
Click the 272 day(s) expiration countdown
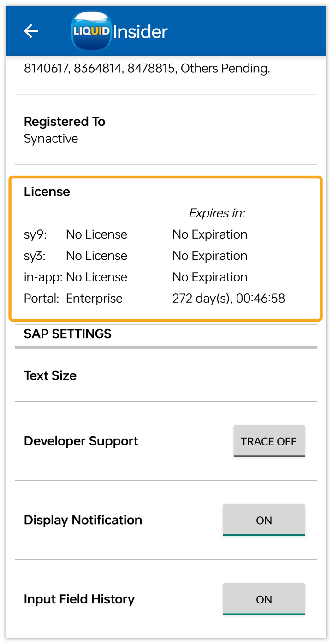click(228, 298)
